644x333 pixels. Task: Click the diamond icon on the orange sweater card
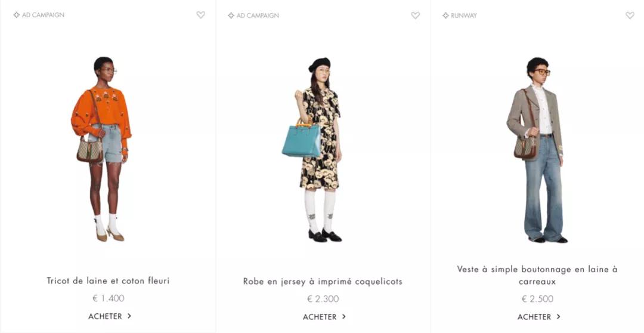point(17,15)
